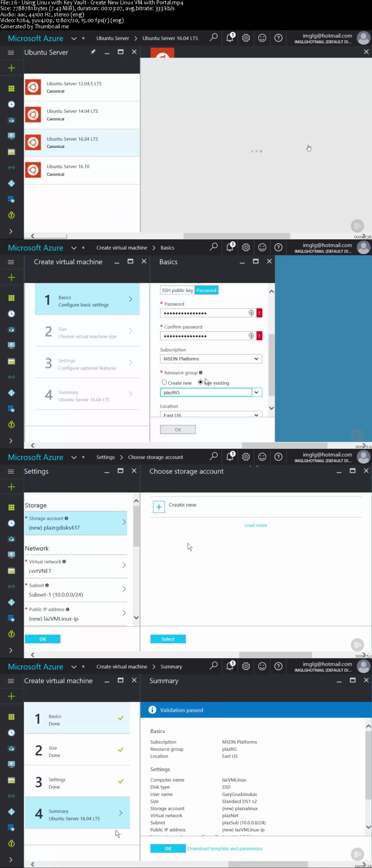Choose Create new resource group radio button
Image resolution: width=372 pixels, height=868 pixels.
[x=164, y=382]
